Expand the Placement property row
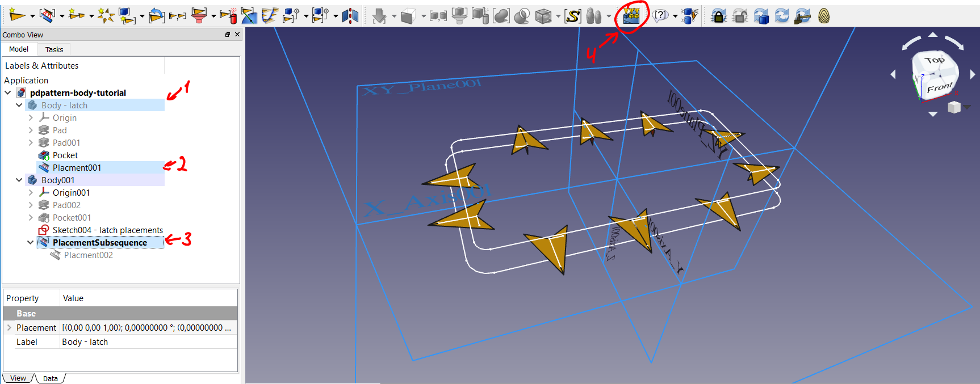This screenshot has height=384, width=980. (9, 328)
